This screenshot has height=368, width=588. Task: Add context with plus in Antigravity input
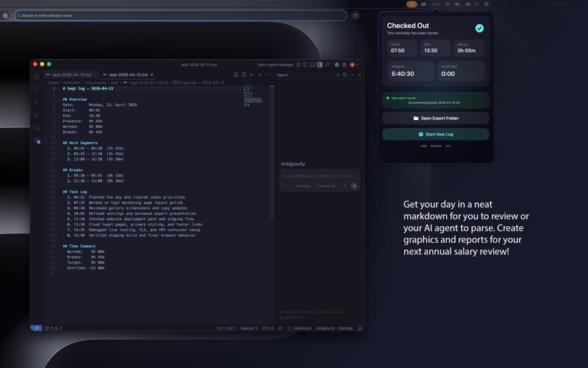tap(285, 186)
